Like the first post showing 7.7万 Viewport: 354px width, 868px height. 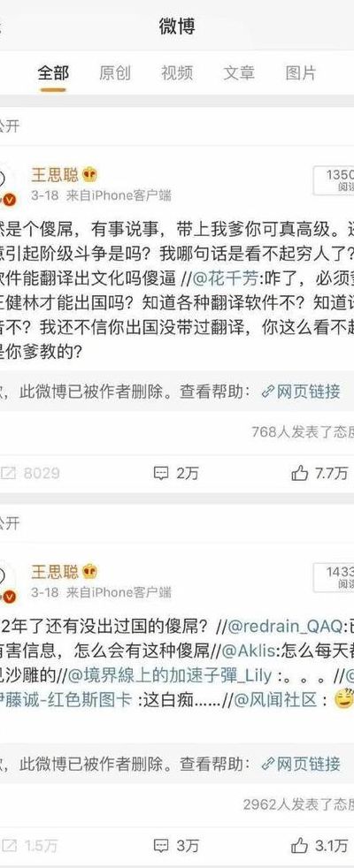[x=299, y=473]
